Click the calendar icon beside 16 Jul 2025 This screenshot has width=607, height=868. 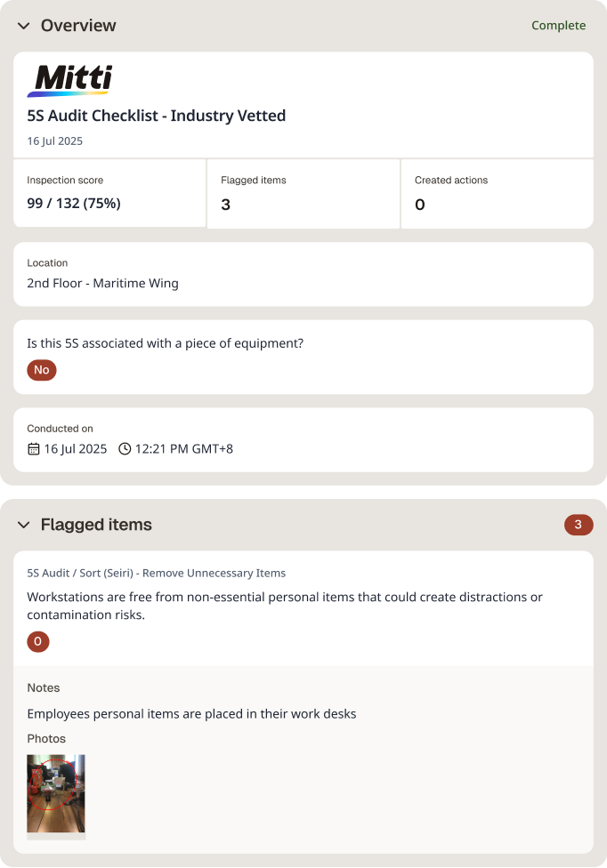[34, 449]
